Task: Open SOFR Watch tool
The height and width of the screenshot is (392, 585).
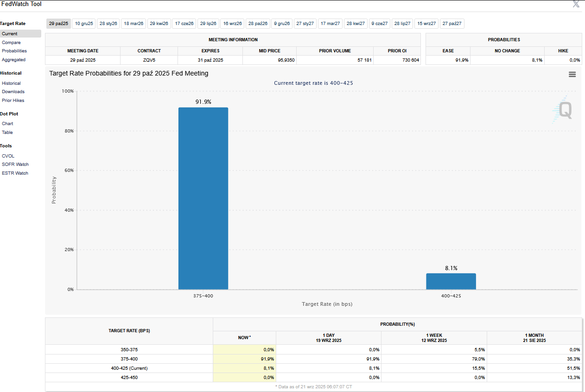Action: pyautogui.click(x=15, y=164)
